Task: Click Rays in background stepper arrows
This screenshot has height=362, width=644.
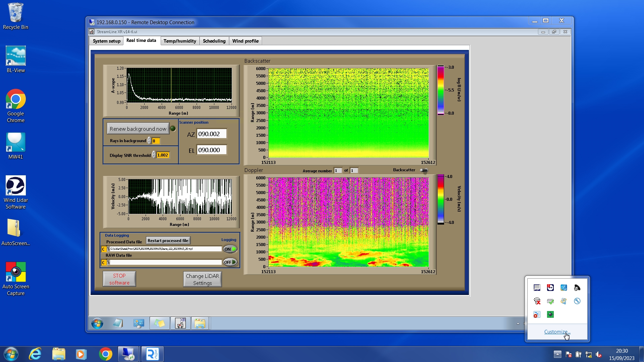Action: pyautogui.click(x=149, y=141)
